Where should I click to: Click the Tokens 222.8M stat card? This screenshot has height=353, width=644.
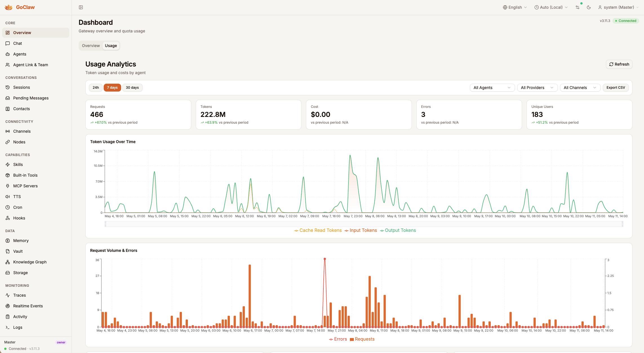(248, 115)
